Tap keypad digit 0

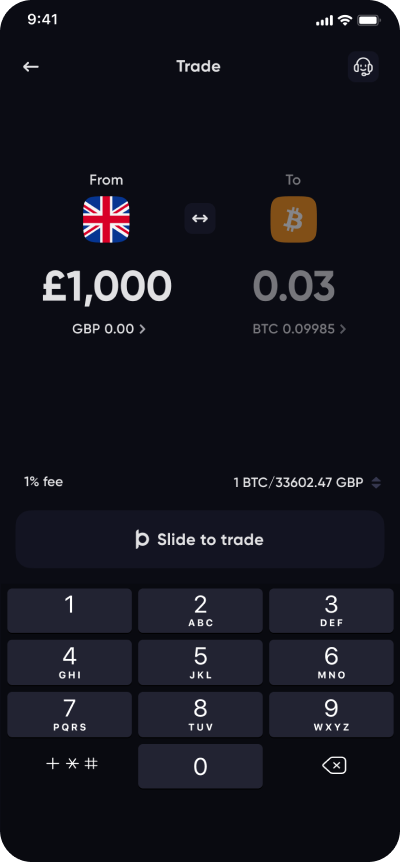(x=201, y=766)
